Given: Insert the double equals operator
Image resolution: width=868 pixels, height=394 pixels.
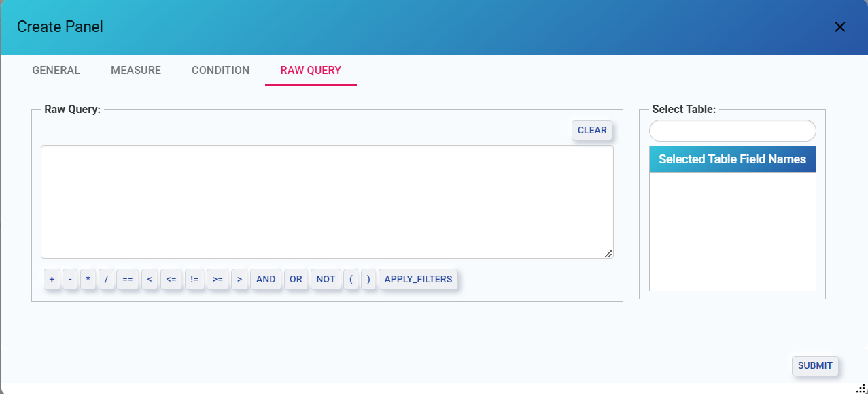Looking at the screenshot, I should coord(128,280).
